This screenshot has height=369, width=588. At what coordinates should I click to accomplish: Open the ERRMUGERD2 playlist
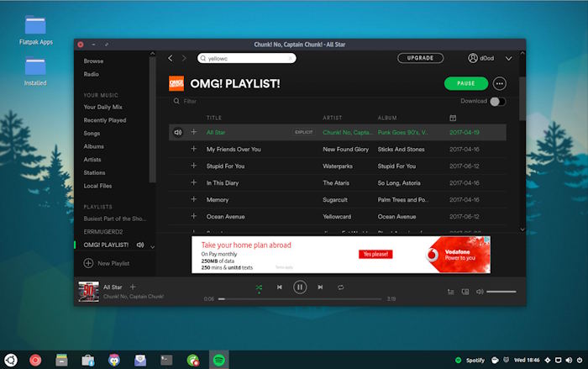pyautogui.click(x=103, y=232)
